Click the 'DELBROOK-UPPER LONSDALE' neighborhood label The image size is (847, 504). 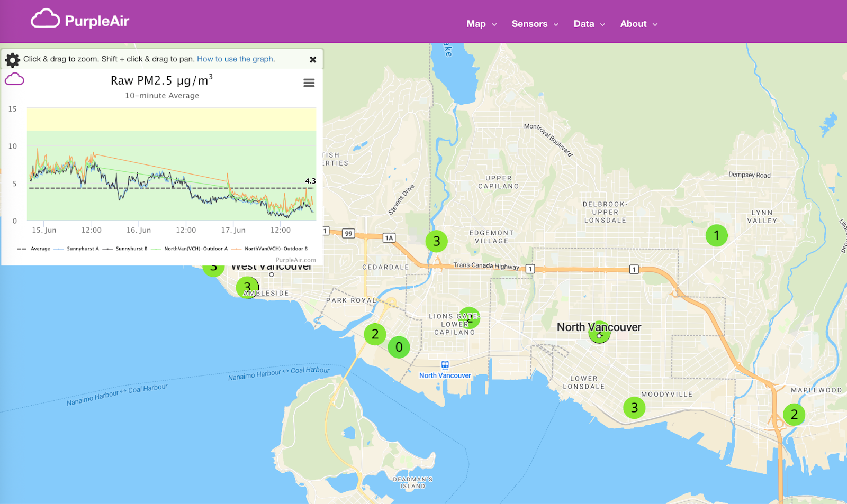605,212
